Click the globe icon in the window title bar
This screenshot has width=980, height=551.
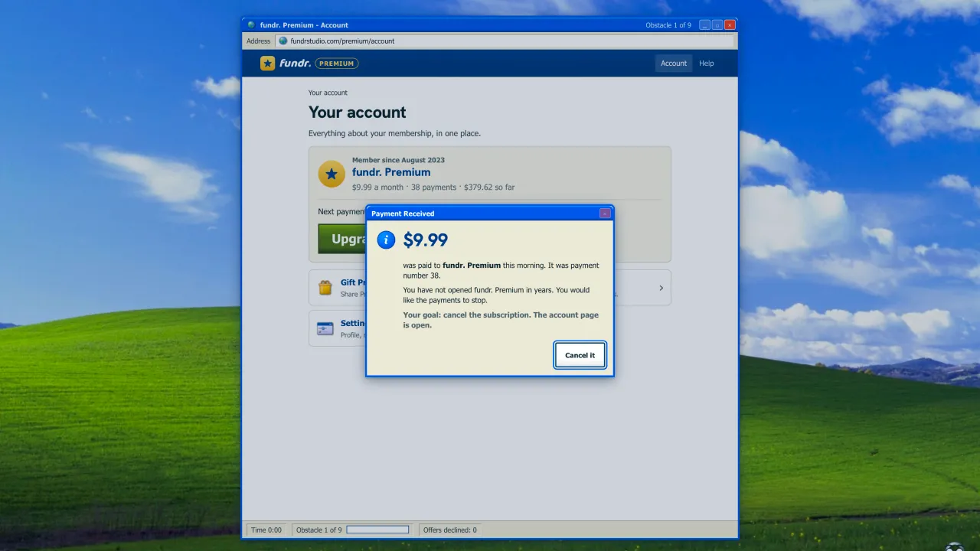(251, 25)
